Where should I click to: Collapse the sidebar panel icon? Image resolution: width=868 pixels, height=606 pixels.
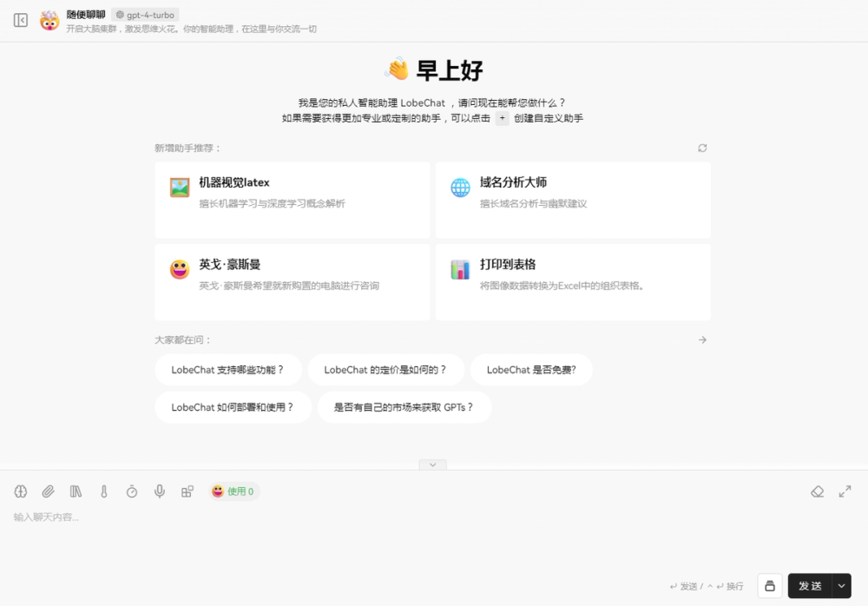pyautogui.click(x=21, y=21)
